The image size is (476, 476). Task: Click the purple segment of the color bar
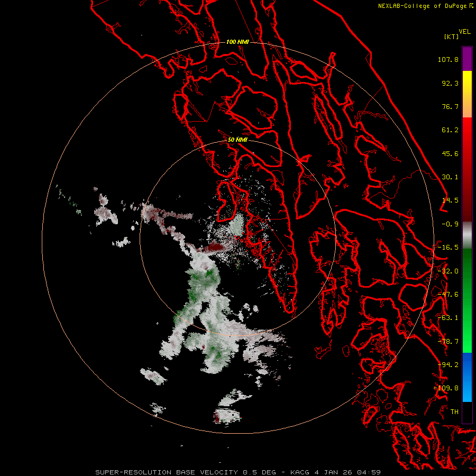(467, 59)
